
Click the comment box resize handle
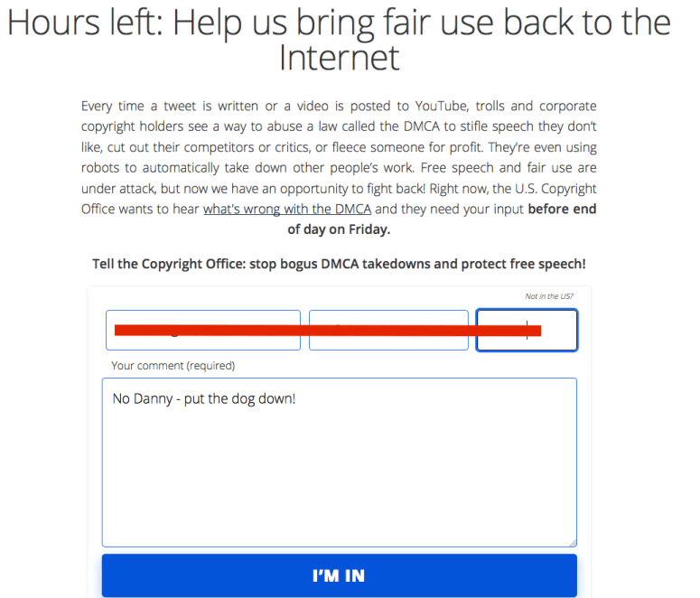pos(573,543)
